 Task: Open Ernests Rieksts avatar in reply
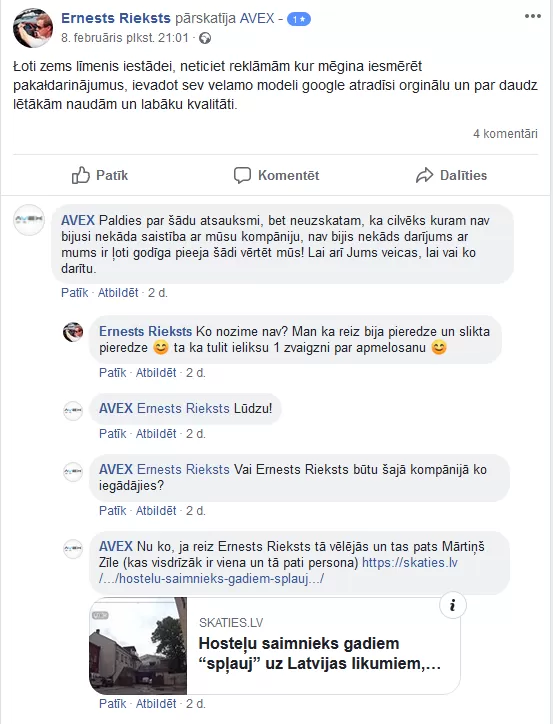point(73,332)
